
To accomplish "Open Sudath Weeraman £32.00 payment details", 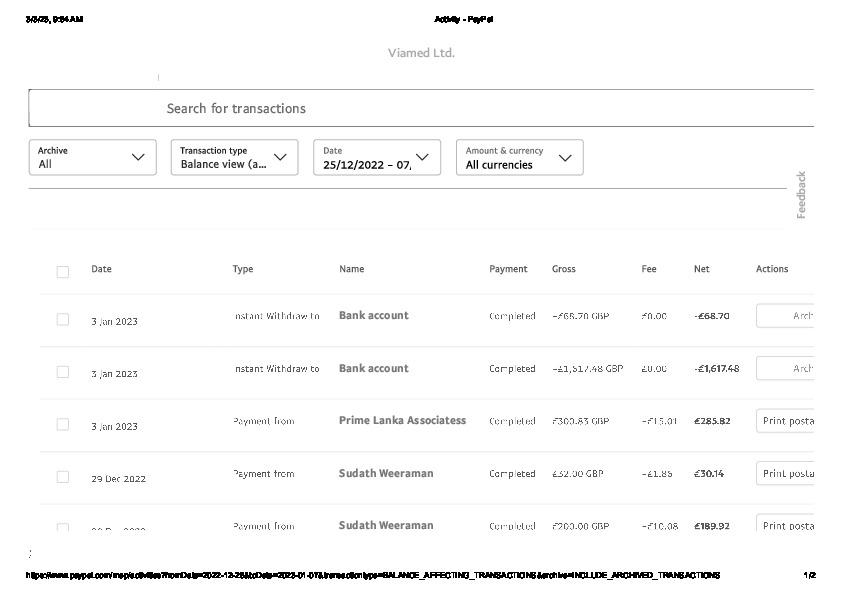I will coord(386,473).
